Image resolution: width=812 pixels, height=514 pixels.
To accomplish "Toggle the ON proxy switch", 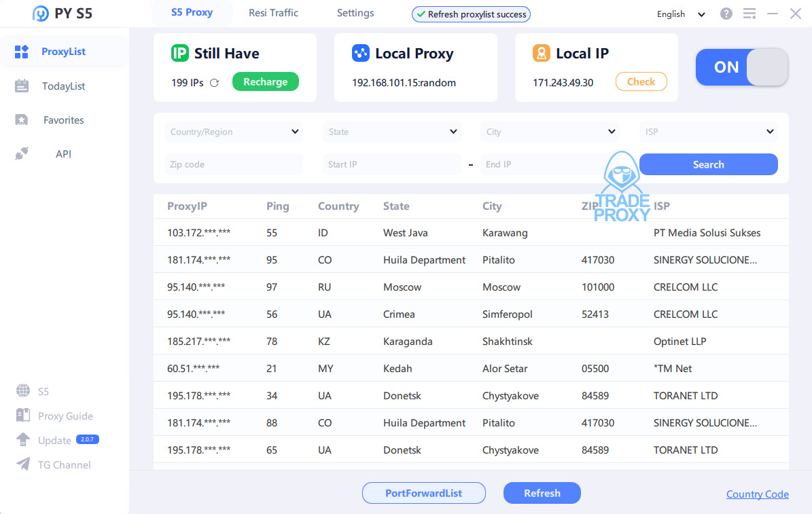I will (741, 67).
